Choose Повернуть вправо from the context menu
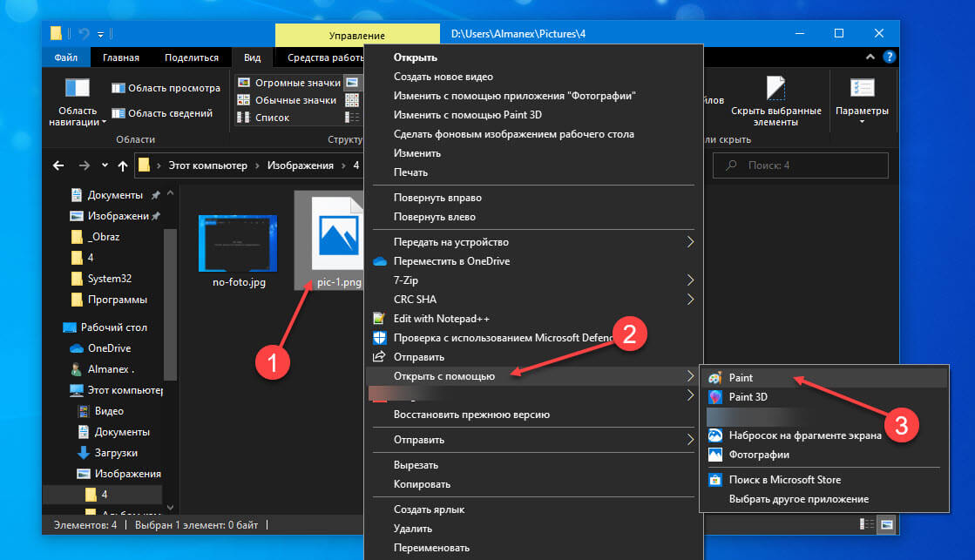 [x=437, y=198]
